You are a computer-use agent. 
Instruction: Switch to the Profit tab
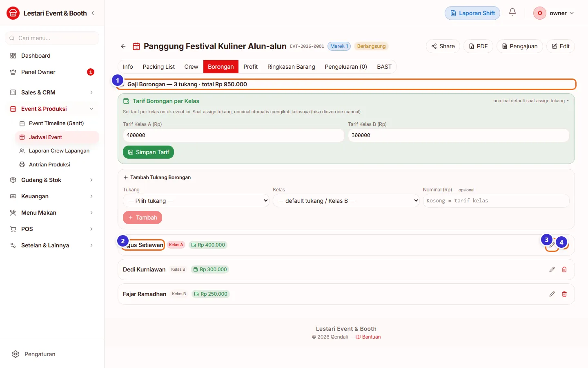point(250,67)
